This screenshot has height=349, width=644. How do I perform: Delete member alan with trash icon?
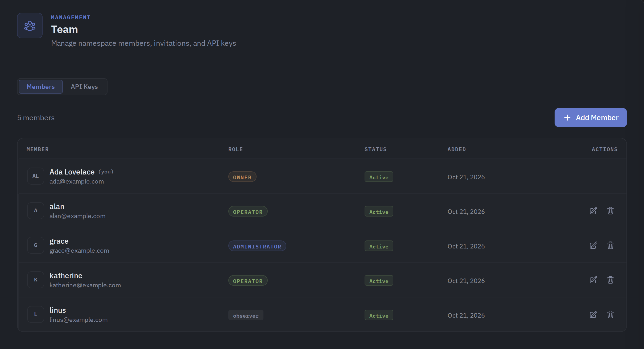pos(610,211)
